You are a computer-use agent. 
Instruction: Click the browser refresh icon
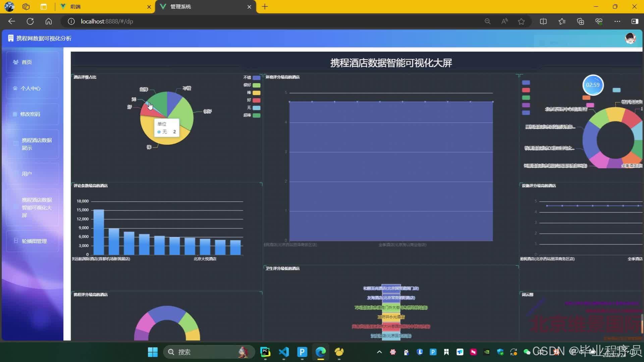tap(30, 21)
